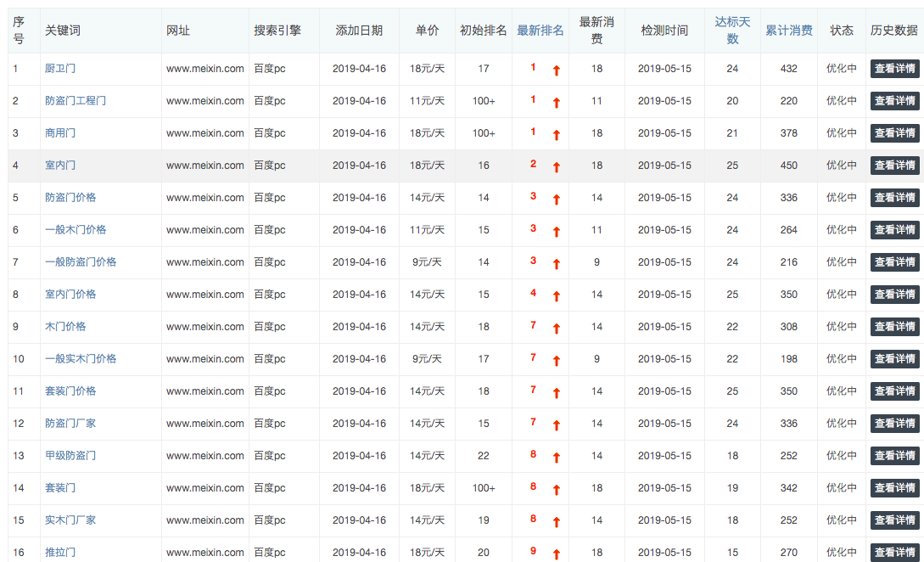The height and width of the screenshot is (562, 924).
Task: View details (查看详情) for 室内门 row
Action: (x=894, y=166)
